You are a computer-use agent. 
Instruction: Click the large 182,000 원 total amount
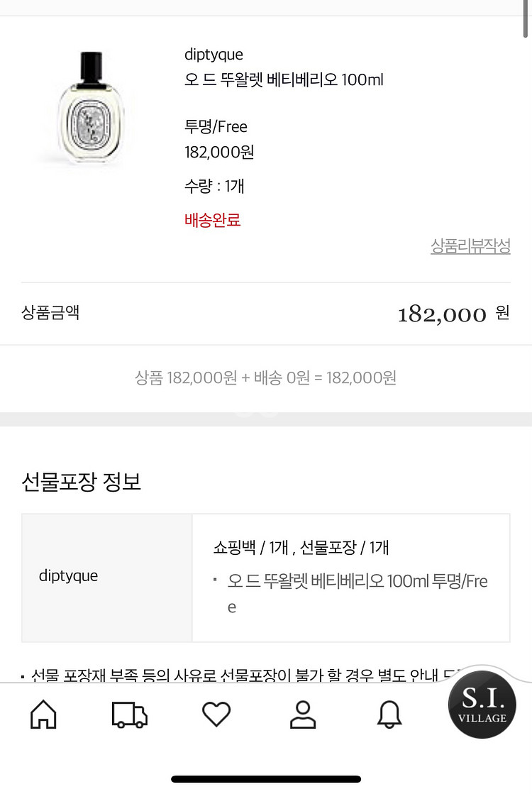[x=453, y=314]
